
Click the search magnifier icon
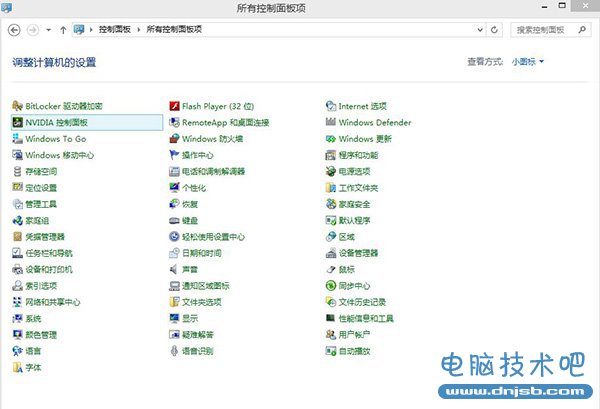(582, 29)
